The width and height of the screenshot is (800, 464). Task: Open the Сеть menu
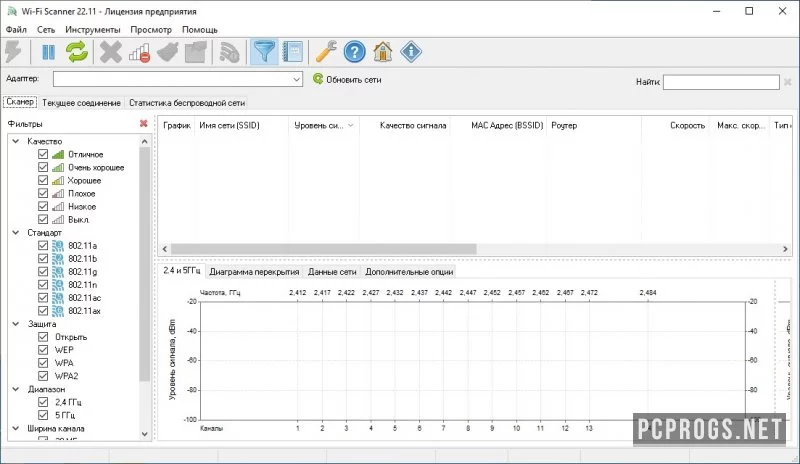pyautogui.click(x=46, y=30)
